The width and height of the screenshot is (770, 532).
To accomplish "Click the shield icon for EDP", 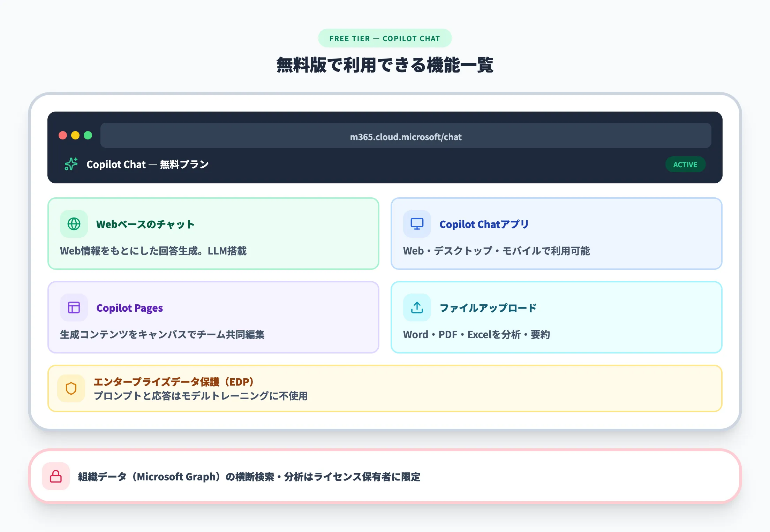I will (71, 388).
